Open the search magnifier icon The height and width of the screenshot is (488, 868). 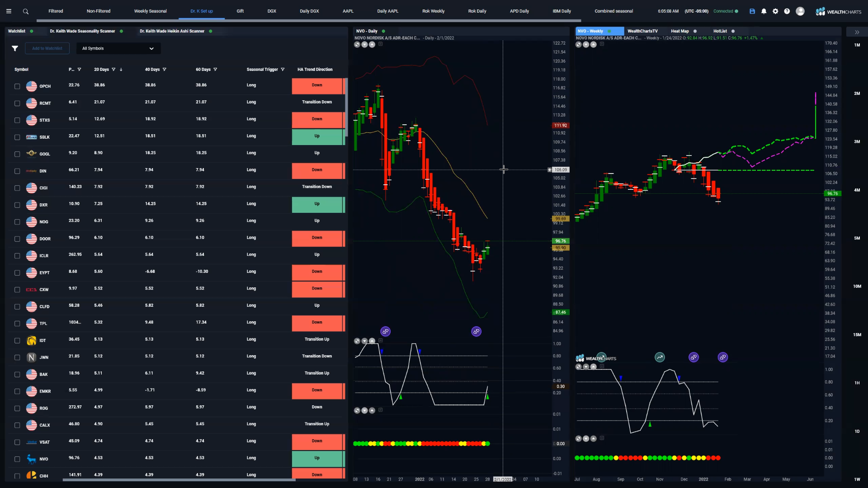click(26, 11)
